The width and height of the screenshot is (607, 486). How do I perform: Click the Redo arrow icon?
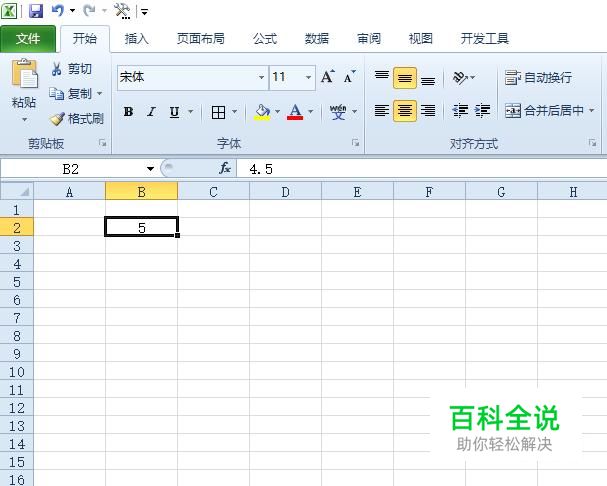[x=90, y=11]
